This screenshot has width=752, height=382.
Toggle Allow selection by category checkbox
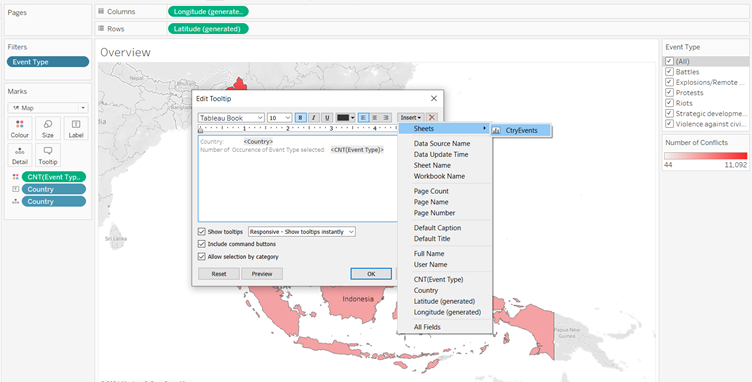tap(201, 256)
